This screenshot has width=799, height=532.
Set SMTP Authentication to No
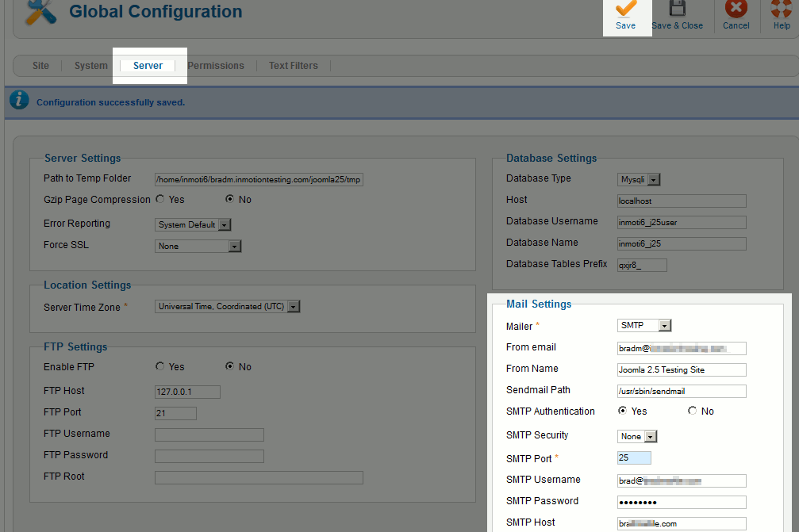tap(693, 411)
